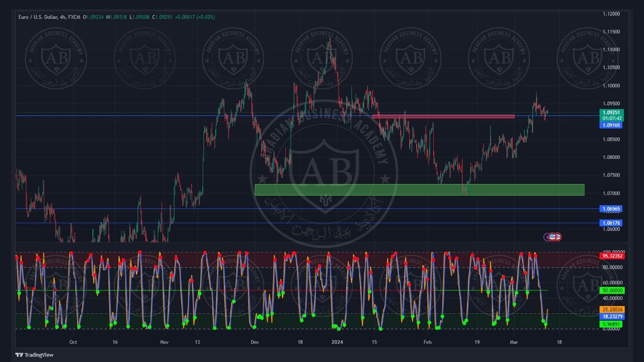
Task: Select the green support zone rectangle
Action: pyautogui.click(x=420, y=190)
